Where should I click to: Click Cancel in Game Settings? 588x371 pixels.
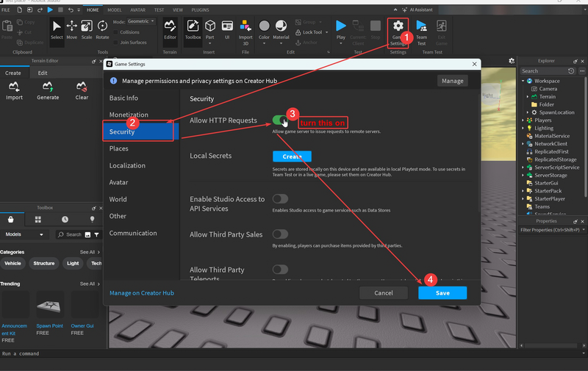[x=383, y=293]
